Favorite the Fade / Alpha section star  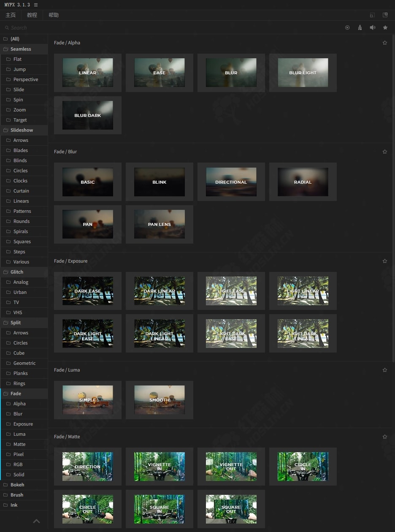(x=384, y=43)
